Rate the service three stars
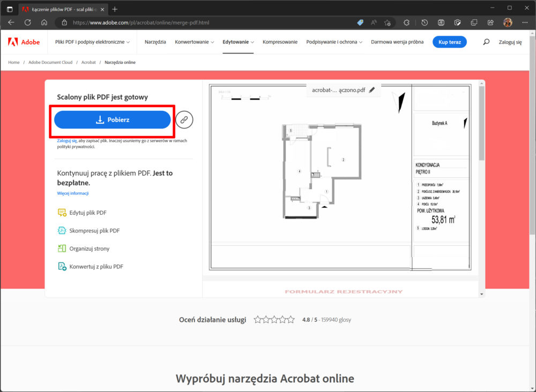Image resolution: width=536 pixels, height=392 pixels. 274,320
